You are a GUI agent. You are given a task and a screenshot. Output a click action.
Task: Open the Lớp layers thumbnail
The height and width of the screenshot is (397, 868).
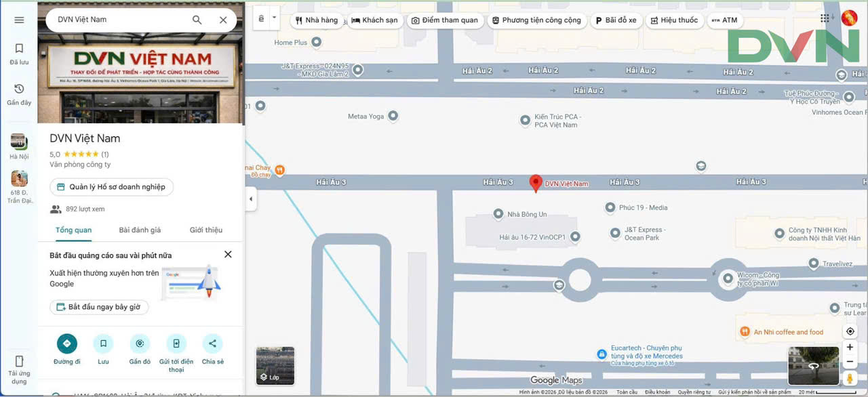coord(275,365)
